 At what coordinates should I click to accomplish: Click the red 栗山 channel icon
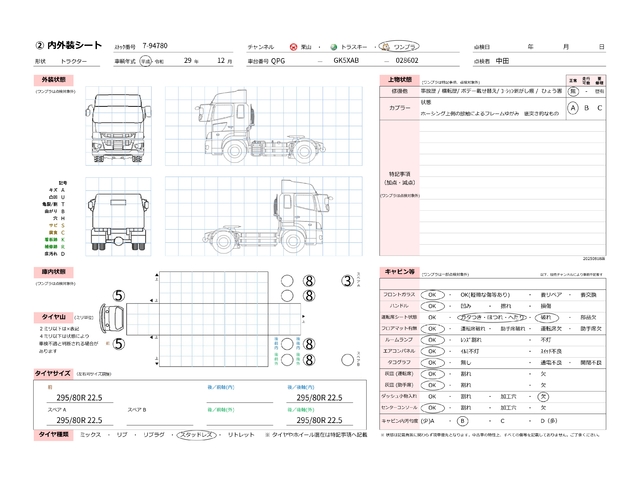(x=292, y=47)
